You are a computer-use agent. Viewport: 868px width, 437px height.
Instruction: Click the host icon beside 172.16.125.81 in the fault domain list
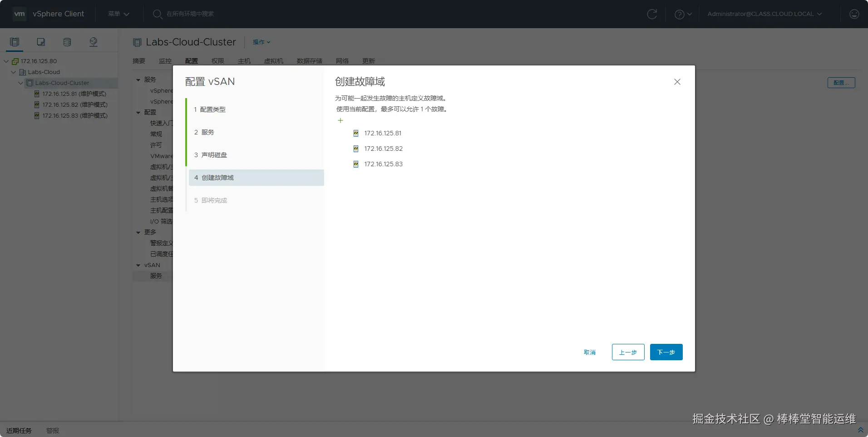[x=356, y=133]
